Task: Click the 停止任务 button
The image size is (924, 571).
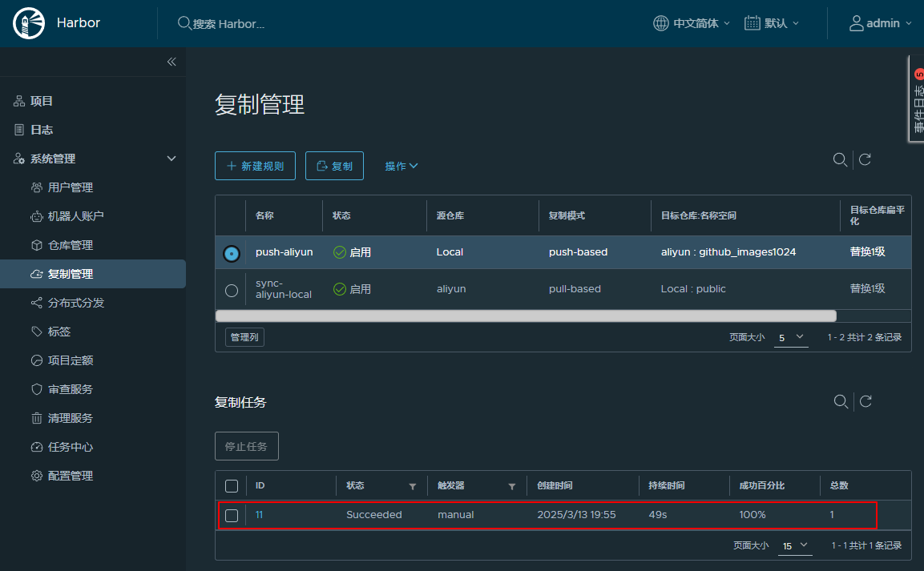Action: tap(246, 446)
